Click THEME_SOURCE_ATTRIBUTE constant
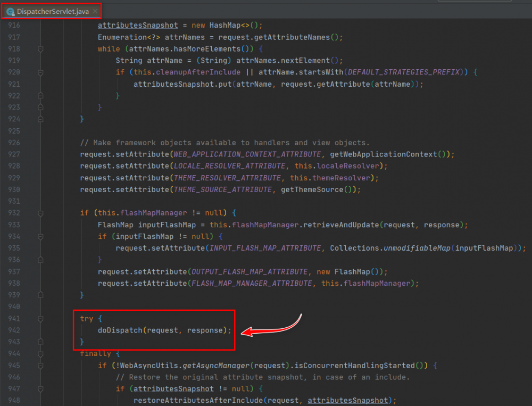The image size is (532, 406). tap(222, 189)
